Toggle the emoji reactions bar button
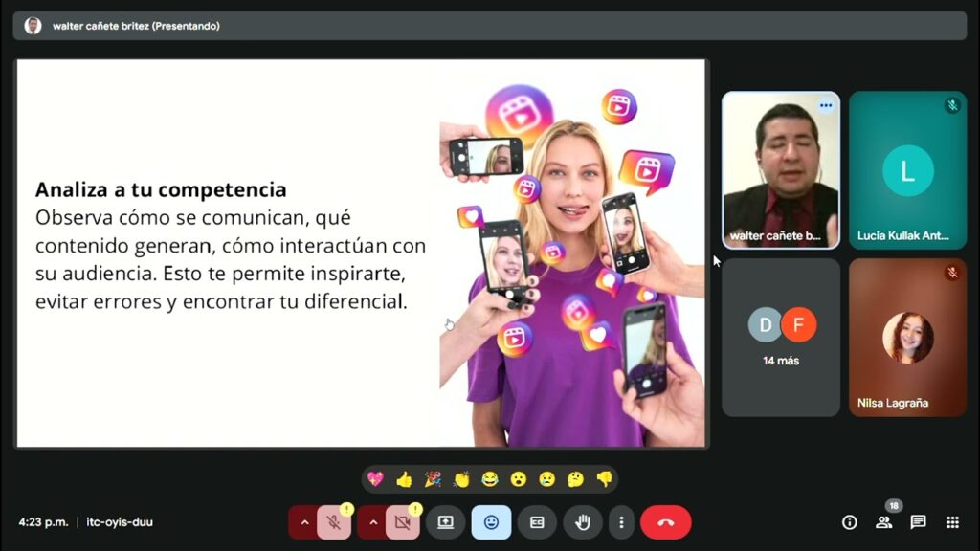 pyautogui.click(x=491, y=522)
